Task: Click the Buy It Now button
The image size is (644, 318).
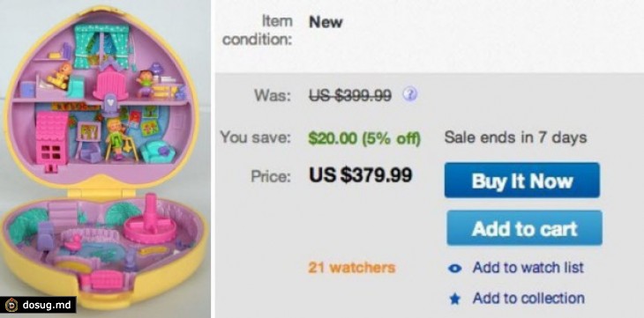Action: click(522, 180)
